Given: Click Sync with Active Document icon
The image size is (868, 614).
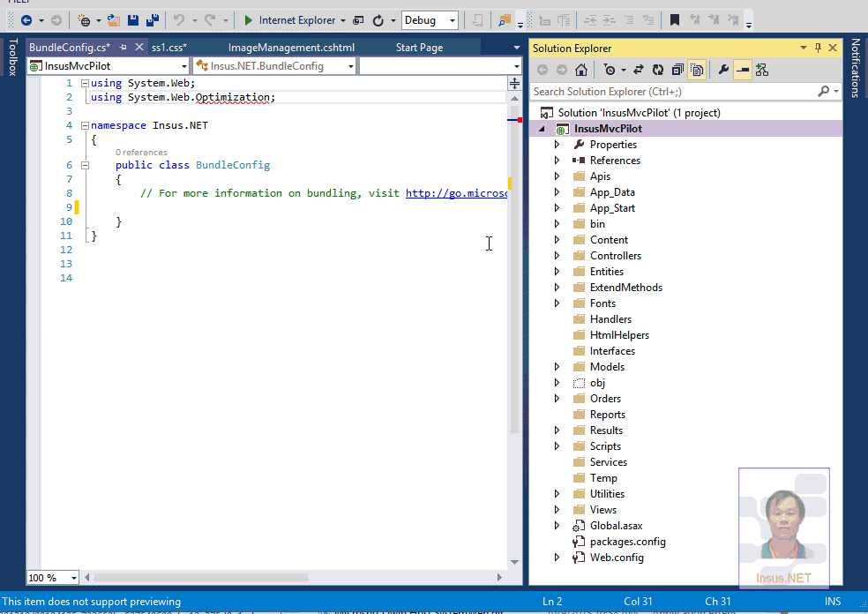Looking at the screenshot, I should pyautogui.click(x=637, y=70).
